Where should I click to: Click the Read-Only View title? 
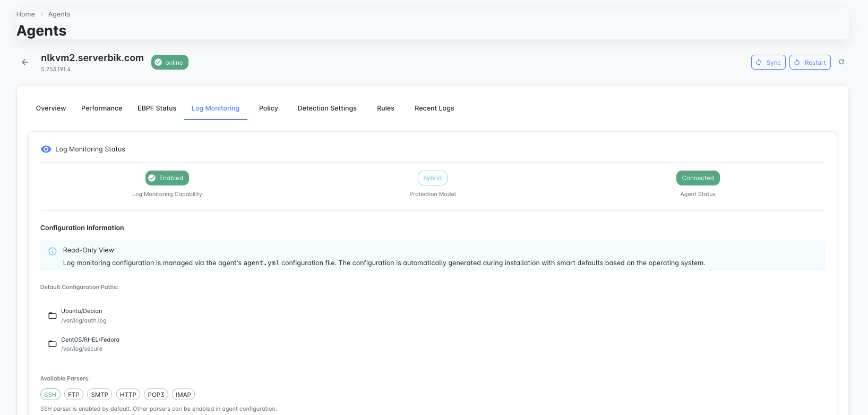89,250
